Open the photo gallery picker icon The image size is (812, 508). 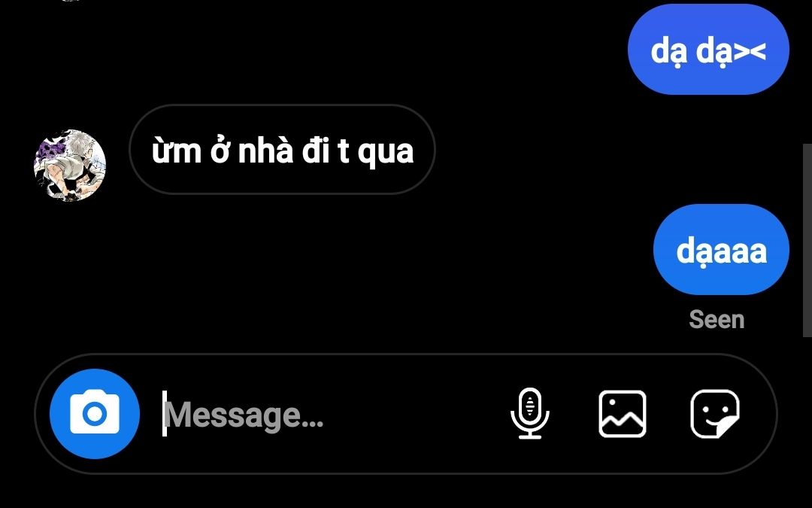(622, 414)
